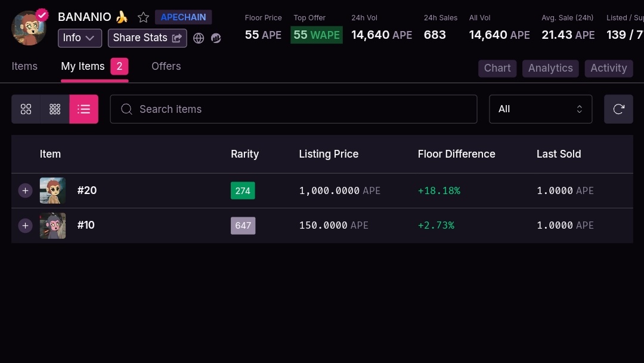Expand the row for item #10
This screenshot has width=644, height=363.
coord(25,225)
